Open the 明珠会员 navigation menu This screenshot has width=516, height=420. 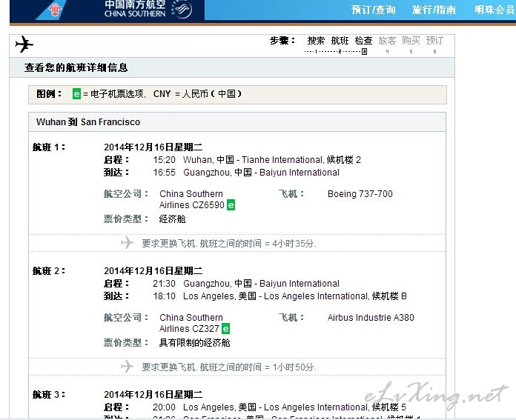(494, 10)
